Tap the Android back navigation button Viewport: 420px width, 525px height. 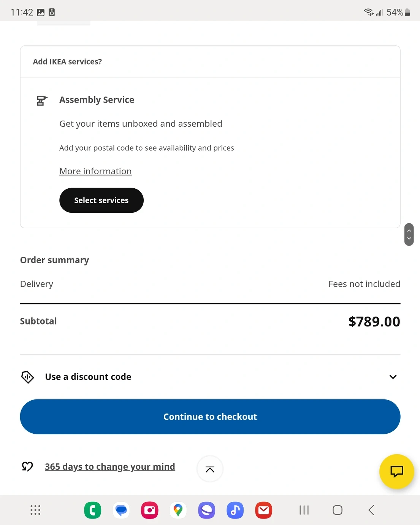coord(371,510)
